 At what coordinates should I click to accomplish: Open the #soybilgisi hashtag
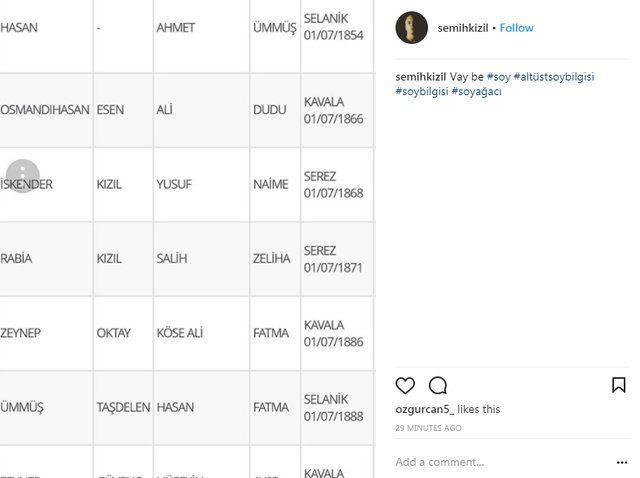pyautogui.click(x=421, y=91)
